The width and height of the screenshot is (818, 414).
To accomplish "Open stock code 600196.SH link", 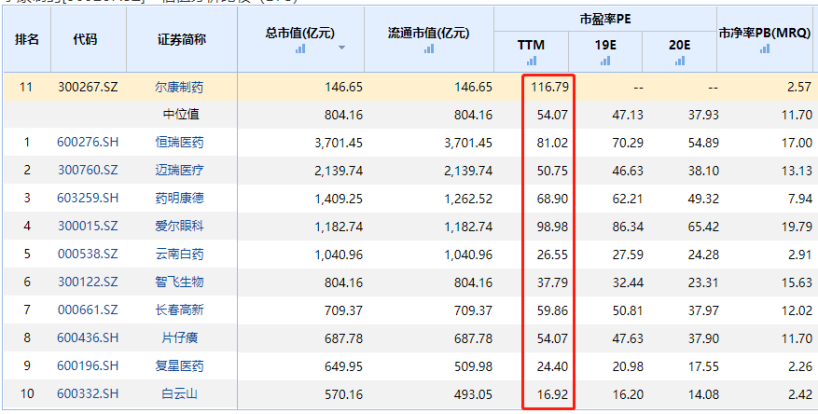I will click(88, 366).
